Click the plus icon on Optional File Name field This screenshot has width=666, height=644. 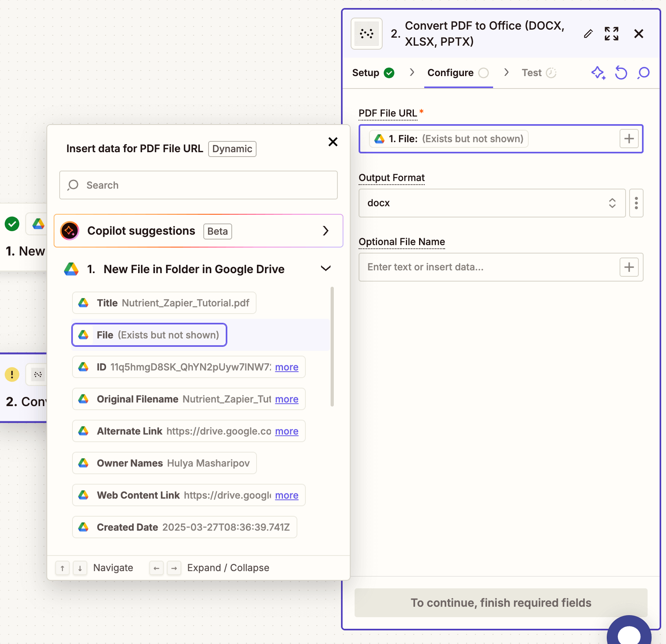coord(629,267)
